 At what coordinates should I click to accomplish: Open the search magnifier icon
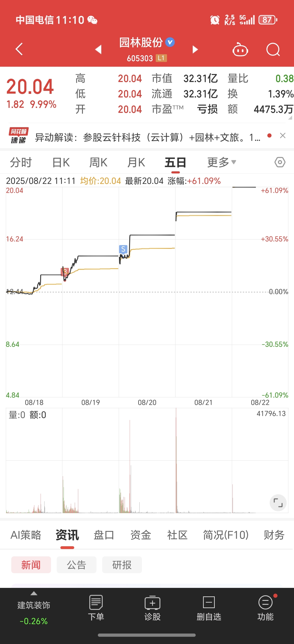(273, 49)
